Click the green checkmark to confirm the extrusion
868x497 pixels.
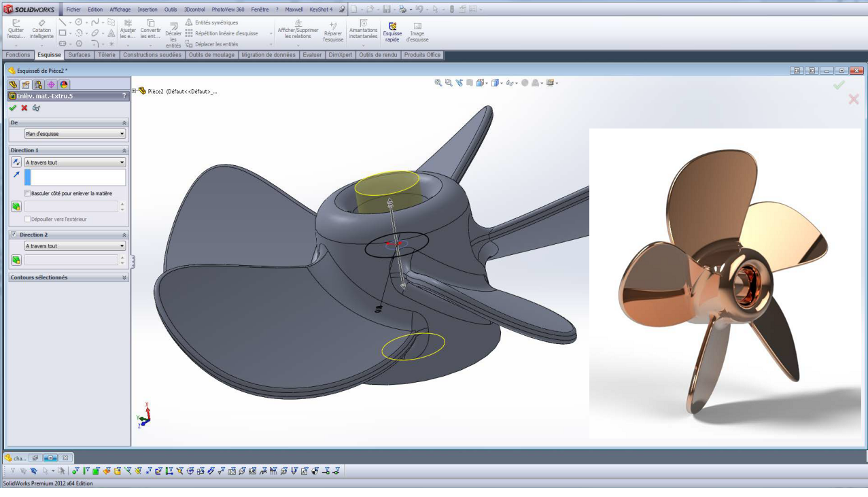(x=12, y=107)
